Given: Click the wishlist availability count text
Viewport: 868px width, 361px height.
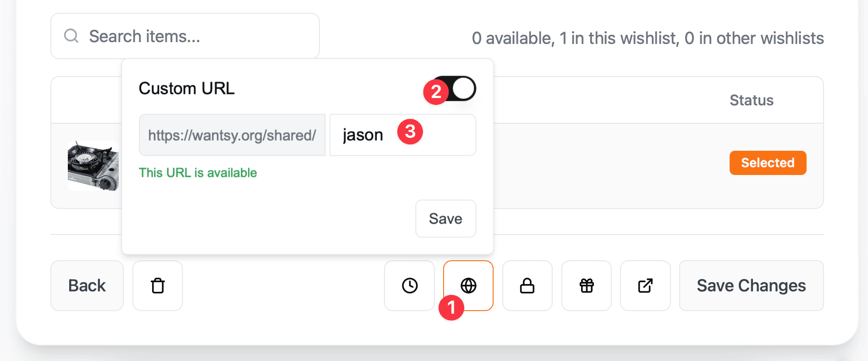Looking at the screenshot, I should 648,38.
